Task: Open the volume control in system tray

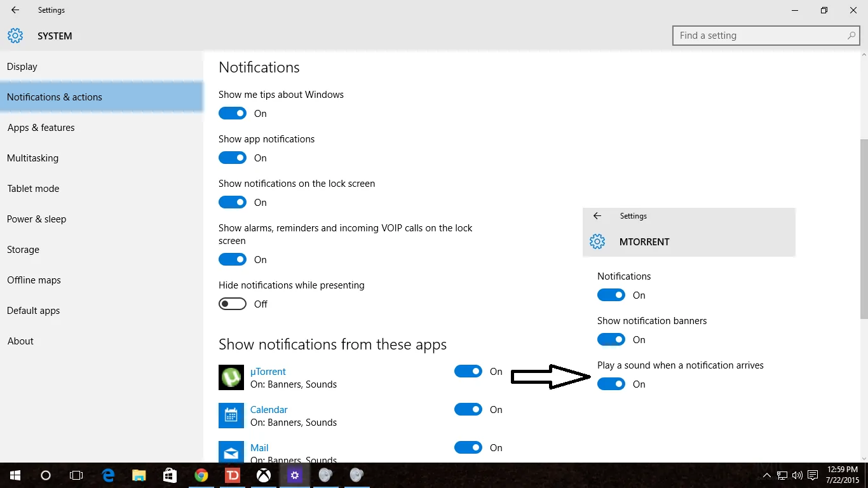Action: click(797, 475)
